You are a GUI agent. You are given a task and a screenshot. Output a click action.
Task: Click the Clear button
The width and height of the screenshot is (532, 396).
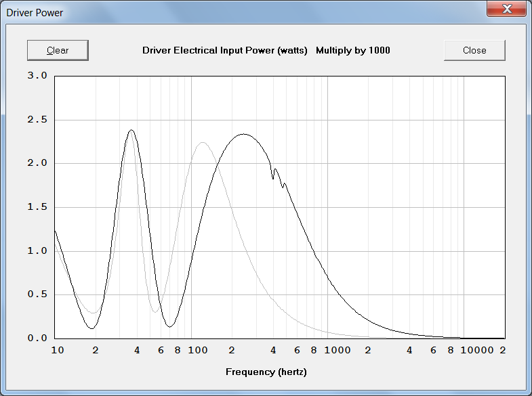58,51
